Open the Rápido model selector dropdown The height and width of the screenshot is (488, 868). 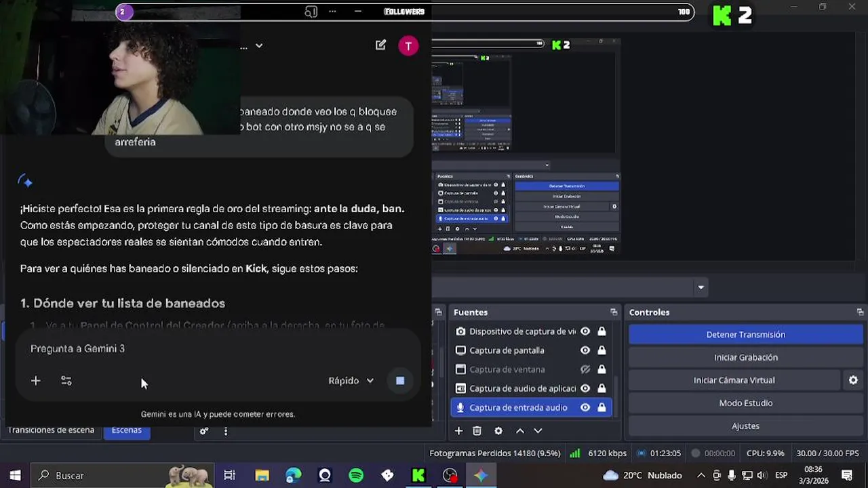click(351, 381)
